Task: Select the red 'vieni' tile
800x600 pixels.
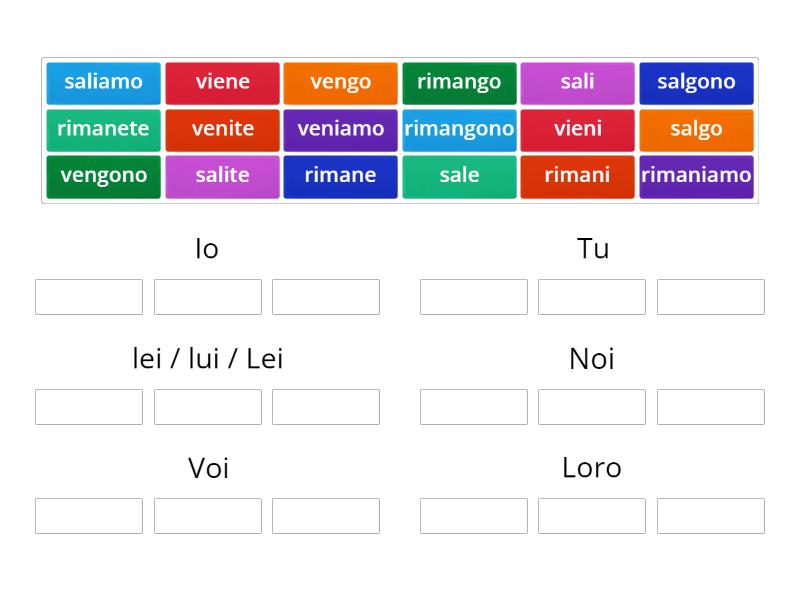Action: click(x=578, y=130)
